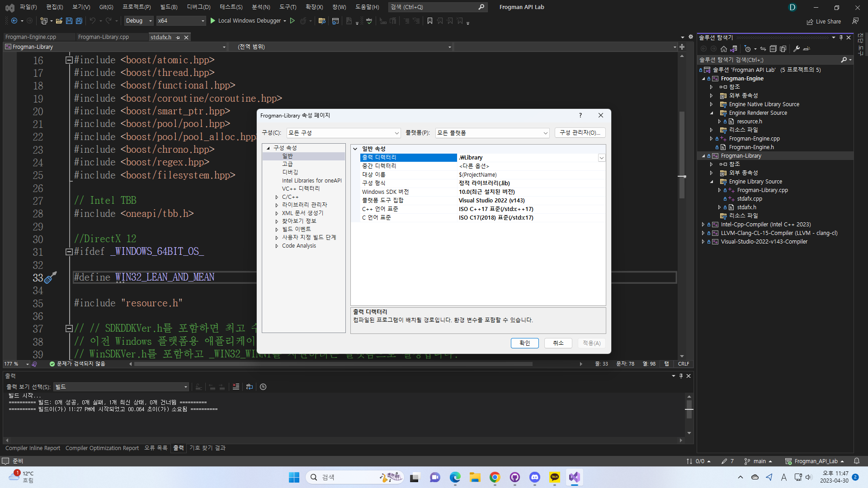Screen dimensions: 868x488
Task: Open Chrome from Windows taskbar
Action: click(495, 477)
